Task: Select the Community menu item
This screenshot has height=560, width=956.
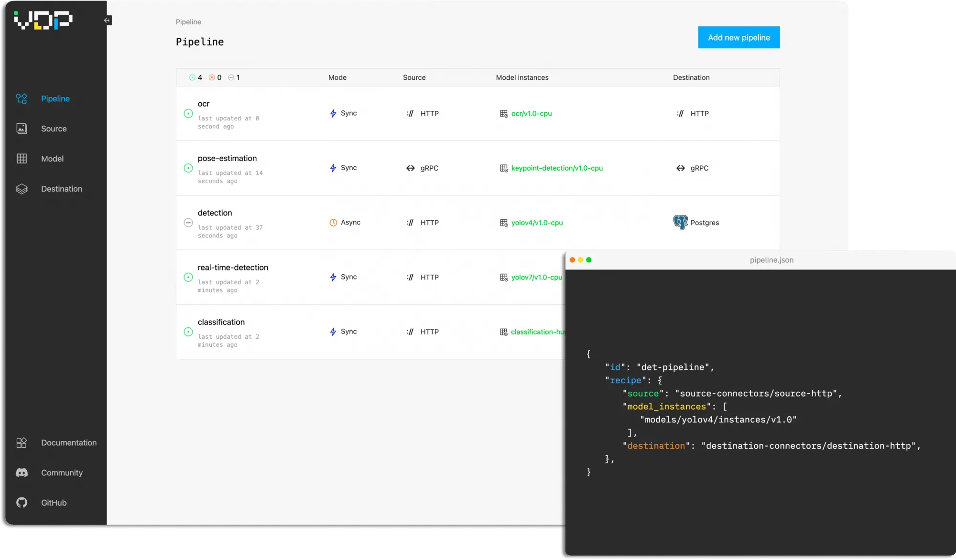Action: (x=62, y=473)
